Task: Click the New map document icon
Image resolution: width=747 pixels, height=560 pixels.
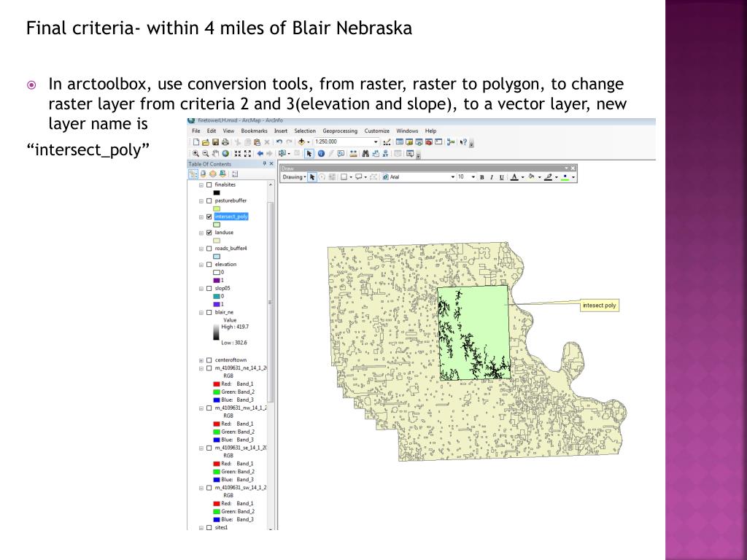Action: tap(196, 142)
